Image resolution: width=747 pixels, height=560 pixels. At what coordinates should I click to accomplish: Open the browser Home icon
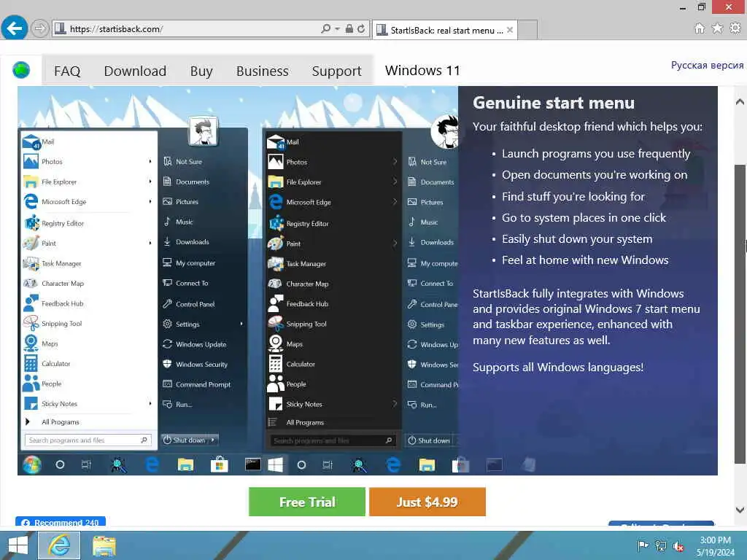point(699,28)
